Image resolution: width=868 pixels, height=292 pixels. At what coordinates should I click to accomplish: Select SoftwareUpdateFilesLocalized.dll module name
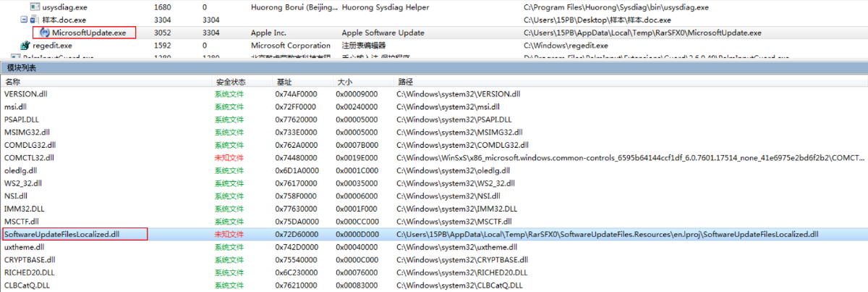coord(61,234)
